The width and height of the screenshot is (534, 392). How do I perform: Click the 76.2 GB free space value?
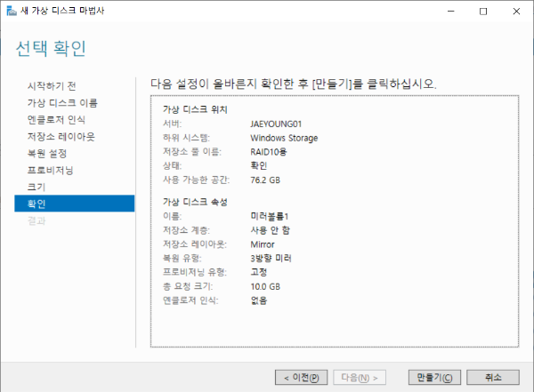coord(265,180)
